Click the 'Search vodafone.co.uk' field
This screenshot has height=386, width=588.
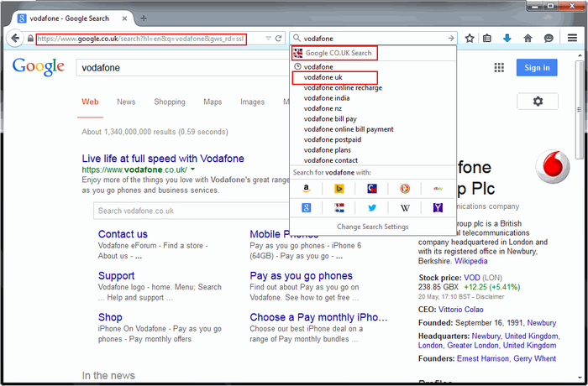(x=192, y=211)
